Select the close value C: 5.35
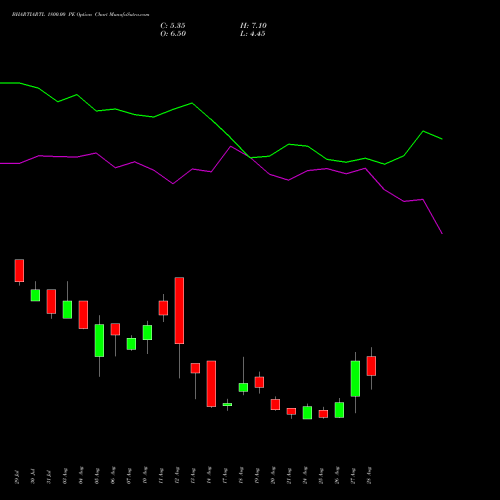Viewport: 500px width, 500px height. click(173, 26)
